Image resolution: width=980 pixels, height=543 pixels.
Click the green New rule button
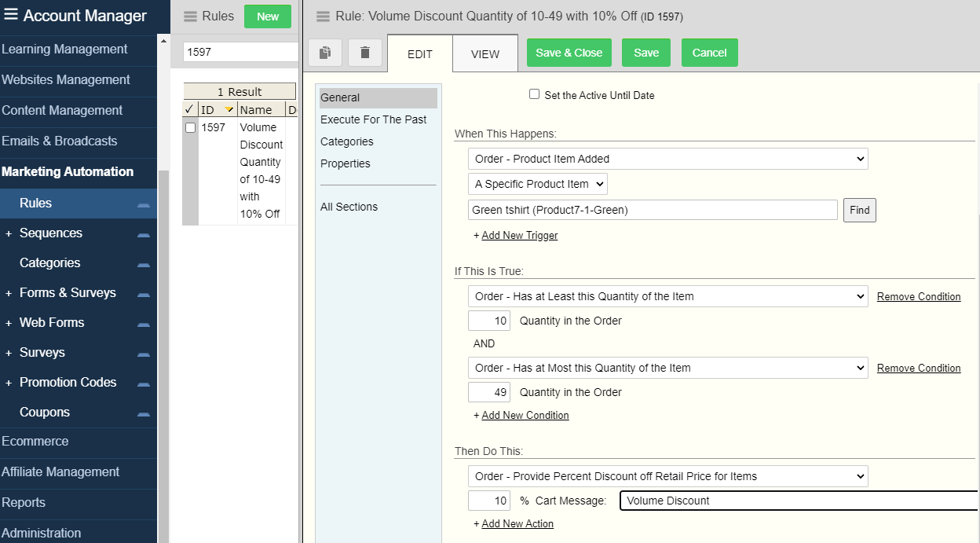(268, 17)
